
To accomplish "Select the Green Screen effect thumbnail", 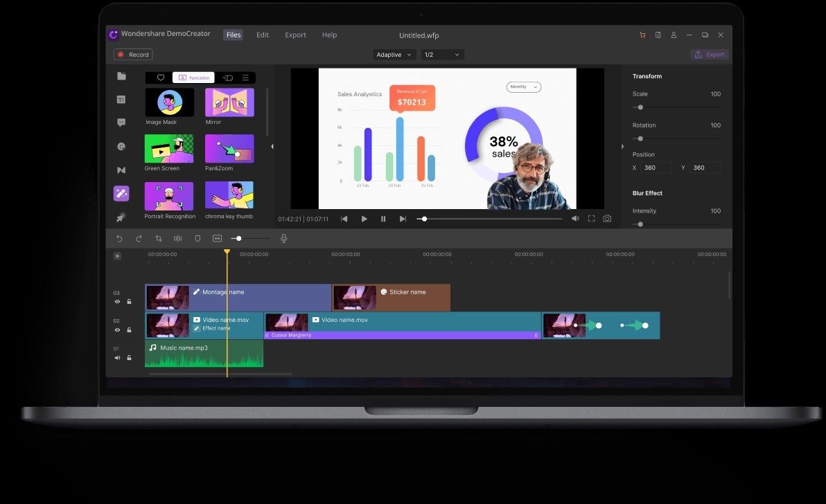I will click(x=169, y=149).
